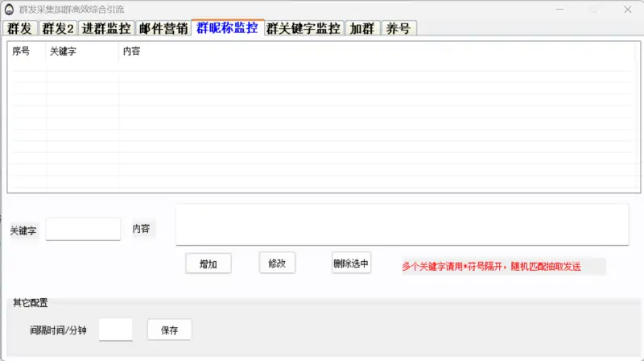644x361 pixels.
Task: Select the 进群监控 tab
Action: click(x=106, y=28)
